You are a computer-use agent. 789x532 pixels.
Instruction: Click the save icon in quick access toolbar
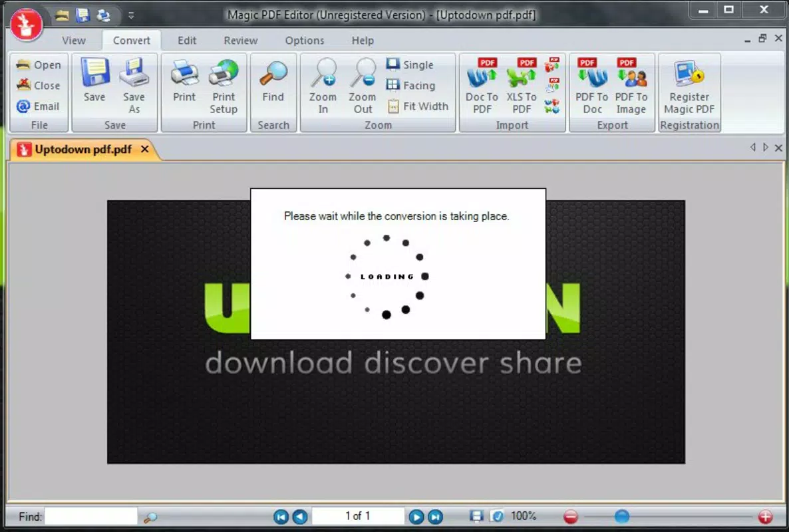(82, 15)
